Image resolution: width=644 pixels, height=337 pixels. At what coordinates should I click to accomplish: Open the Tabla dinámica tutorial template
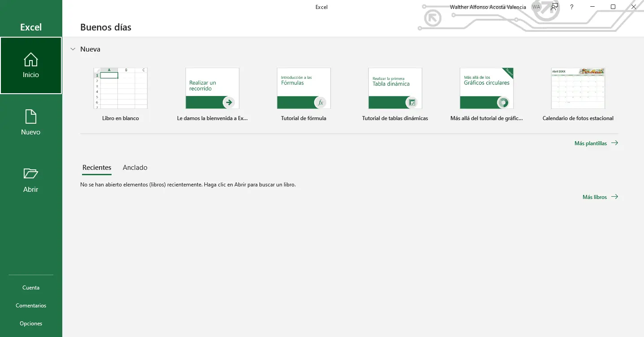pos(395,88)
